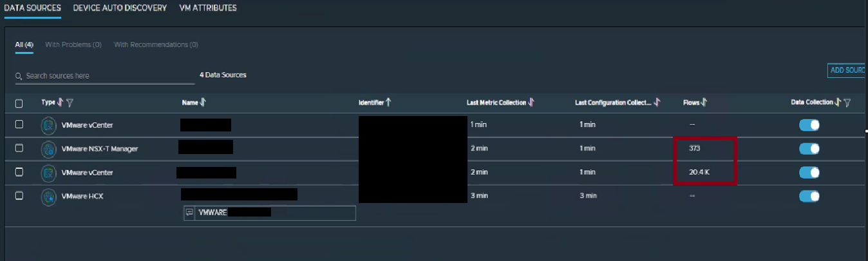The height and width of the screenshot is (261, 868).
Task: Check the VMware HCX row checkbox
Action: (x=19, y=196)
